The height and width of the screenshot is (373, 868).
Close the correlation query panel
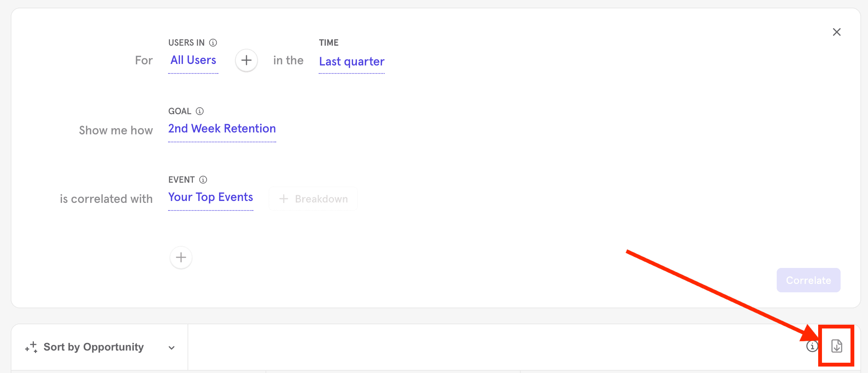[x=836, y=32]
